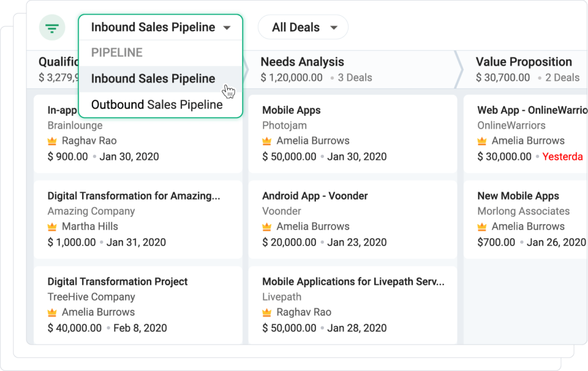Click the red Yesterday overdue date
This screenshot has height=371, width=588.
(563, 156)
